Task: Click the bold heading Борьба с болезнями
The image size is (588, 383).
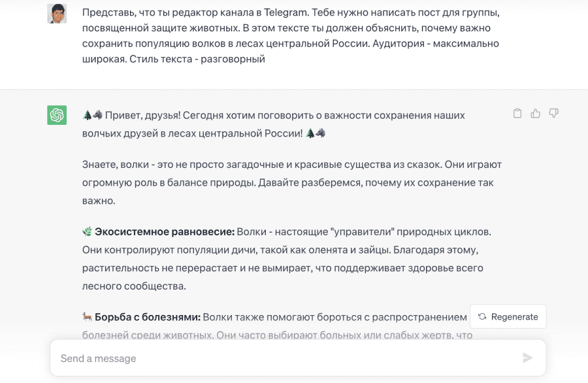Action: tap(148, 317)
